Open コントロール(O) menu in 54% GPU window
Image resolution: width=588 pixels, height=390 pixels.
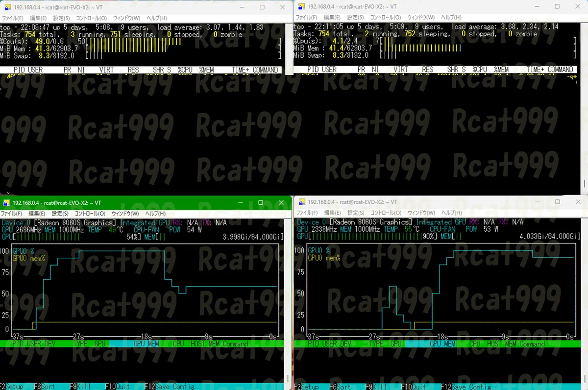click(x=90, y=214)
